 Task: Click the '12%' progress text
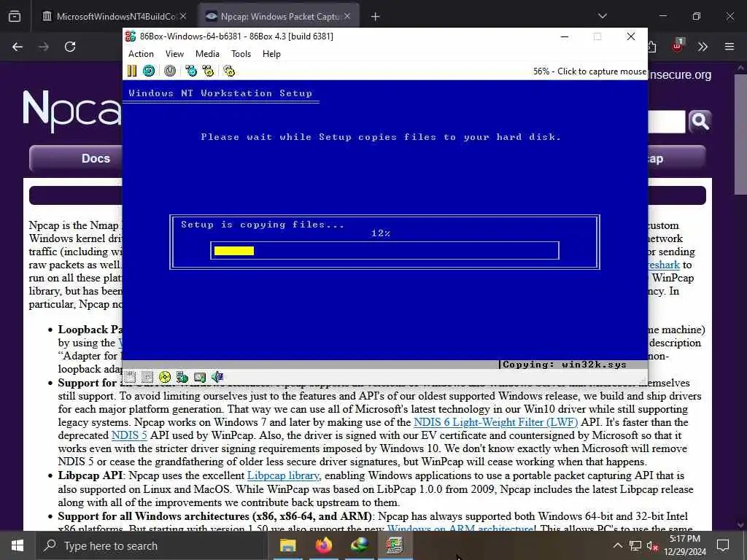(381, 233)
